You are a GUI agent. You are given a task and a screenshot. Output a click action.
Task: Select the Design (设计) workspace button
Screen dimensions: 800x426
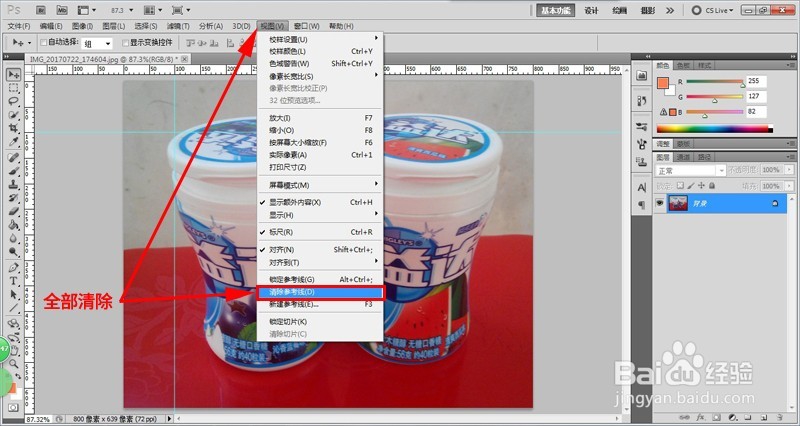591,10
